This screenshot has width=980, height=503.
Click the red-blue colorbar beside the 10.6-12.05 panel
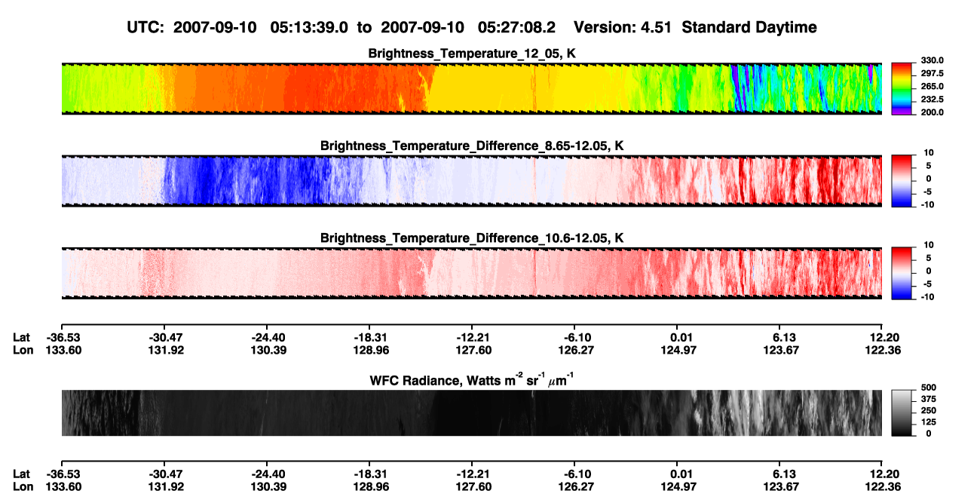click(x=902, y=274)
